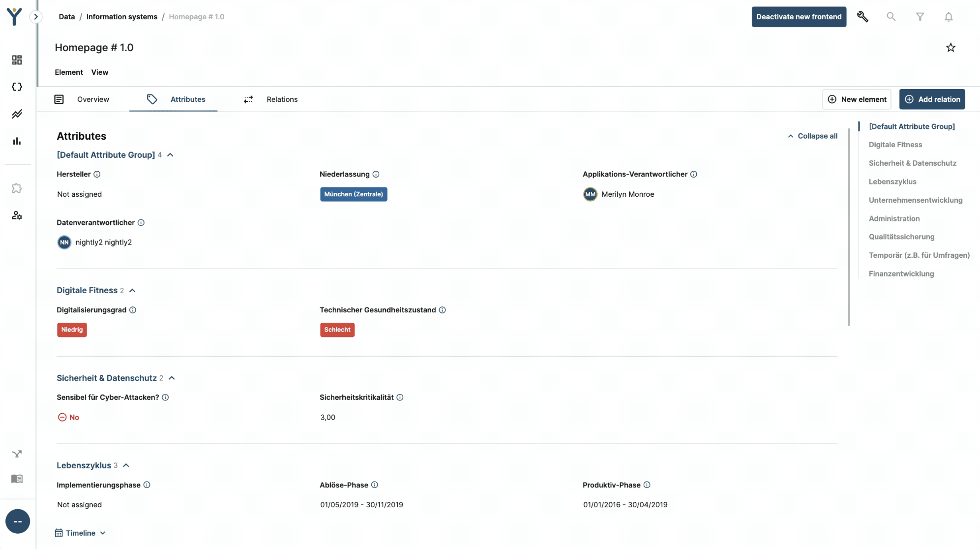
Task: Open notifications bell icon
Action: [x=949, y=17]
